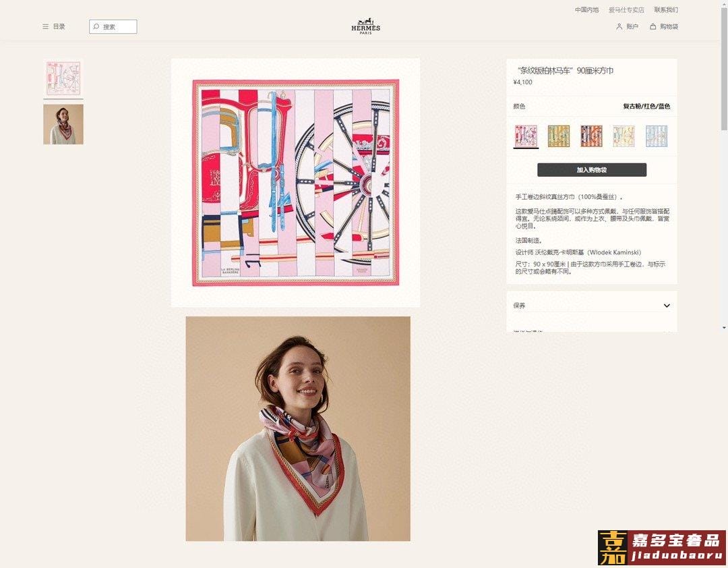Click the hamburger lines icon

[46, 26]
